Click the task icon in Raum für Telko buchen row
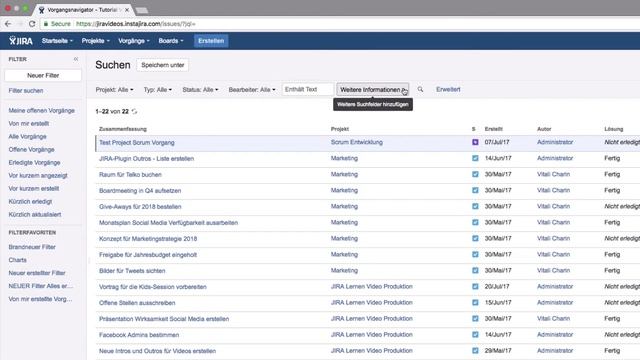 pos(475,174)
